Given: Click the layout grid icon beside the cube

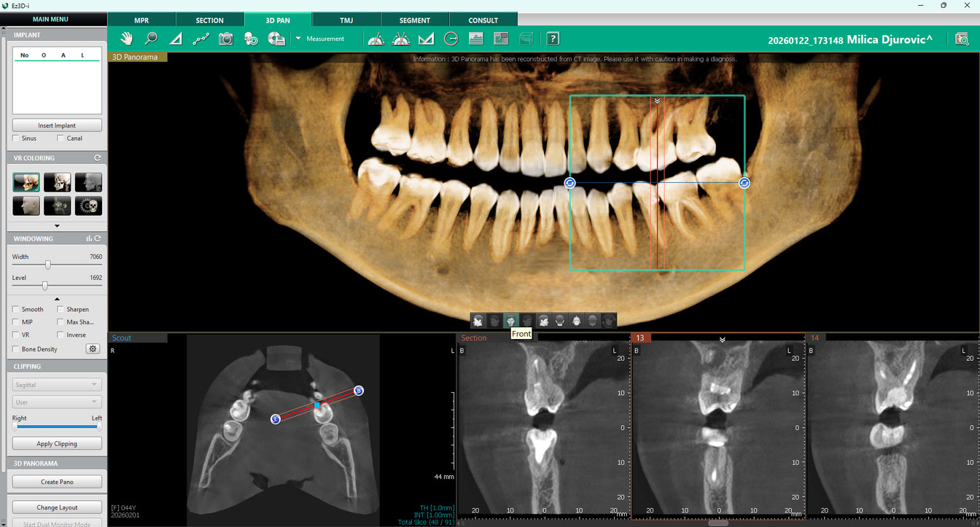Looking at the screenshot, I should coord(501,39).
